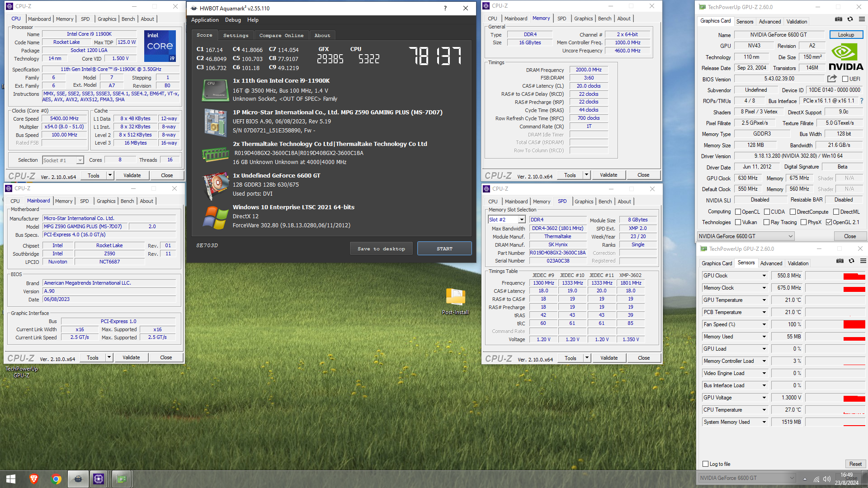Toggle the CUDA checkbox
868x488 pixels.
click(x=767, y=212)
